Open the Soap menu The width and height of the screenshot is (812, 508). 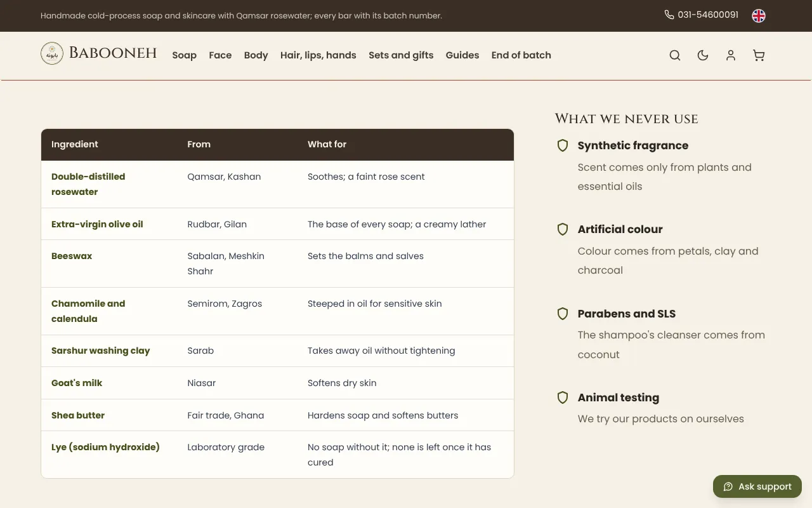(185, 55)
